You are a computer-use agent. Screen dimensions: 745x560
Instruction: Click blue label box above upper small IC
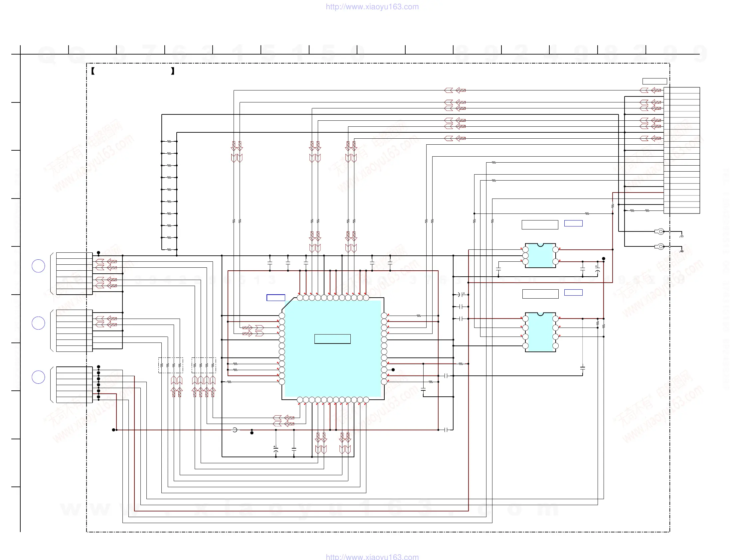click(x=573, y=223)
